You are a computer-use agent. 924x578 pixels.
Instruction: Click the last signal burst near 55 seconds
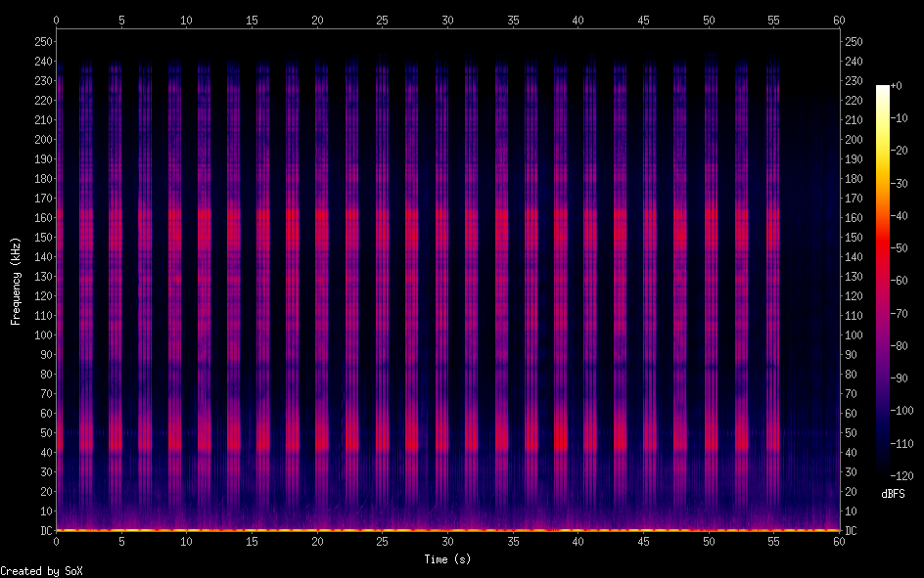tap(773, 293)
